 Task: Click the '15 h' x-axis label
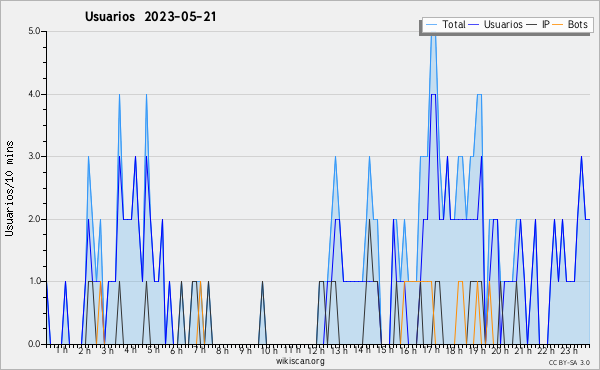point(385,350)
